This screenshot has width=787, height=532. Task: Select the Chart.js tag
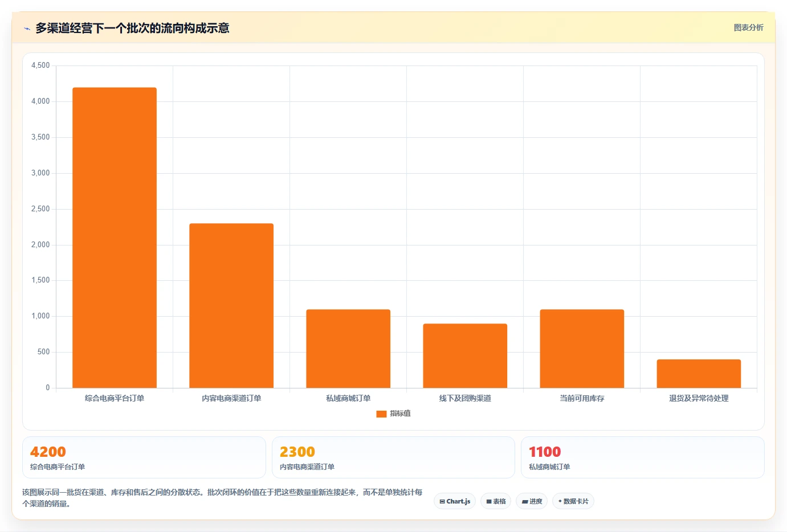tap(455, 501)
